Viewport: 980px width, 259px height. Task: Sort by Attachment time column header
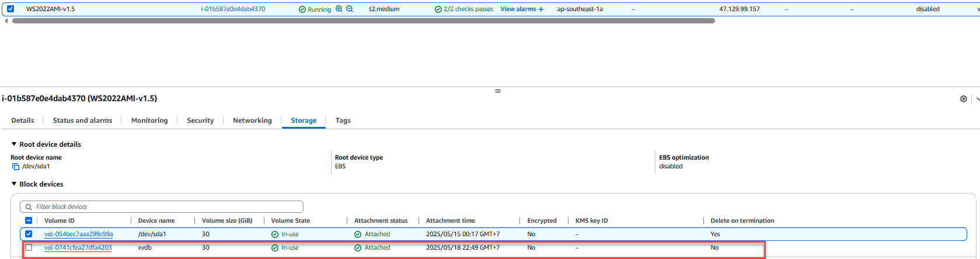451,220
